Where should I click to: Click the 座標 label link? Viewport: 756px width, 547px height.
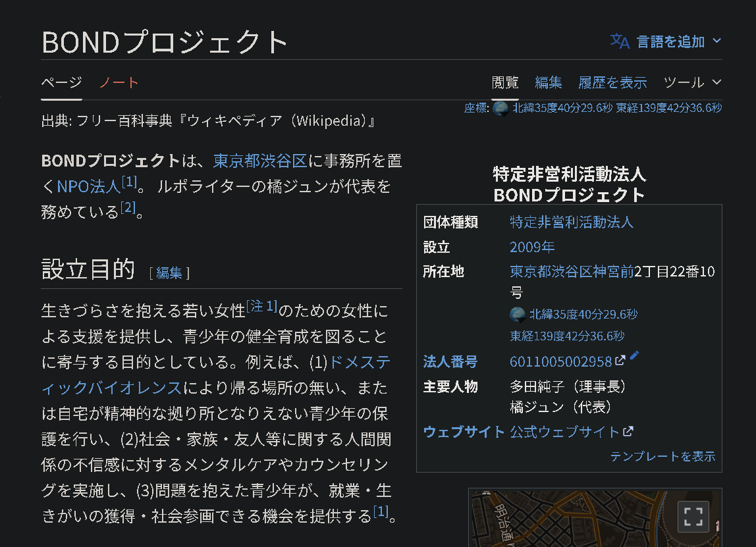[475, 108]
